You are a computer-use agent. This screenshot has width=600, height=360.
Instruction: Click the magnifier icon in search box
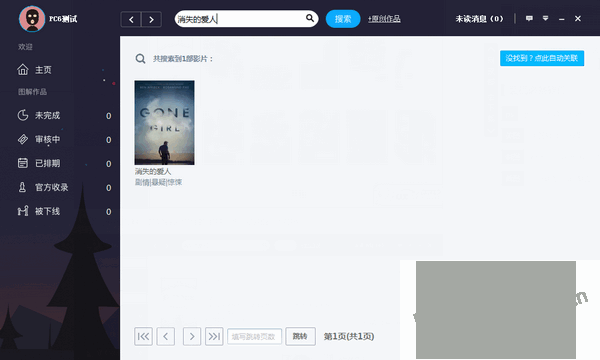[x=310, y=18]
